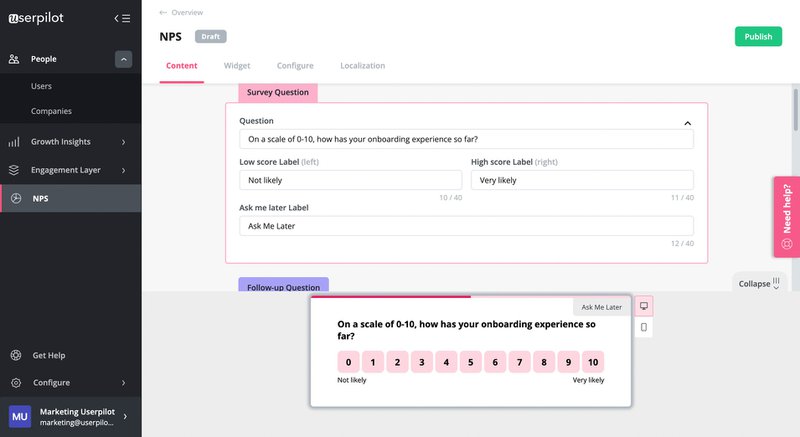
Task: Switch preview to mobile view icon
Action: pyautogui.click(x=644, y=327)
